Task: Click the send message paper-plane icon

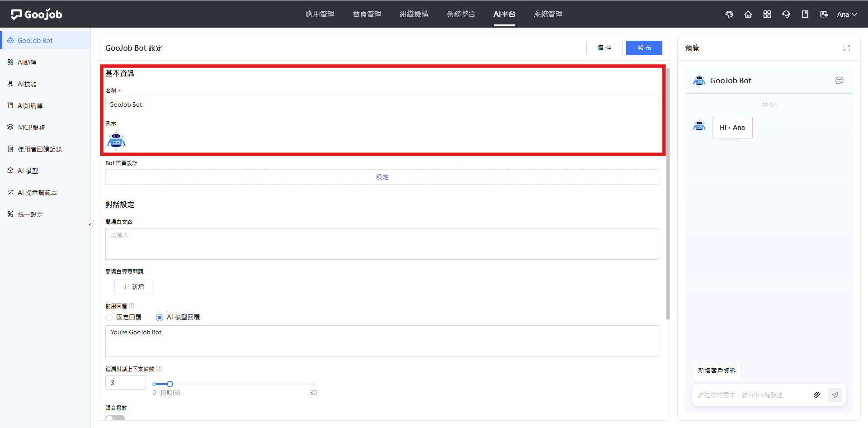Action: 835,395
